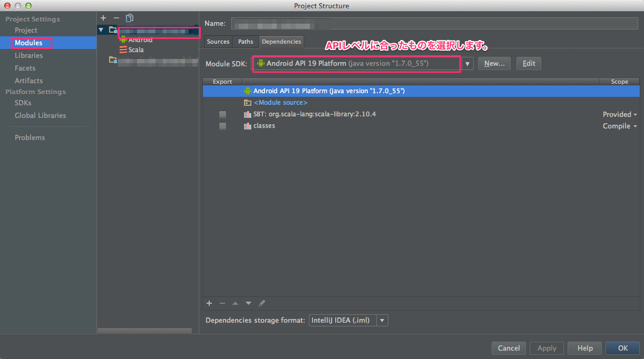644x359 pixels.
Task: Select the <Module source> row
Action: point(421,103)
